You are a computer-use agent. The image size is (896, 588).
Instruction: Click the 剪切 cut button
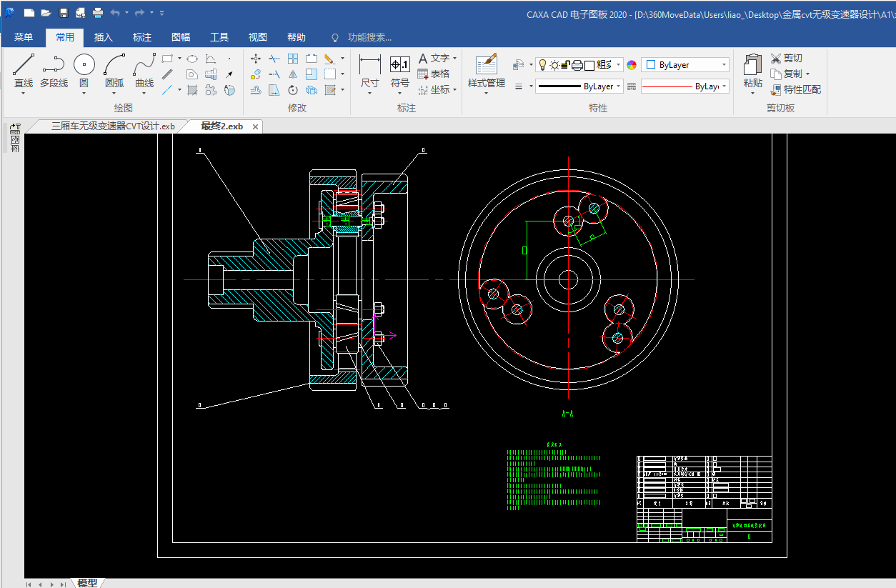[787, 58]
